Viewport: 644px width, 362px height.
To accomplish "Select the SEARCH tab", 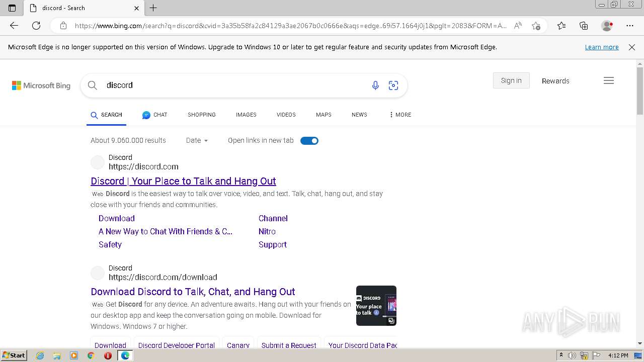I will 106,115.
